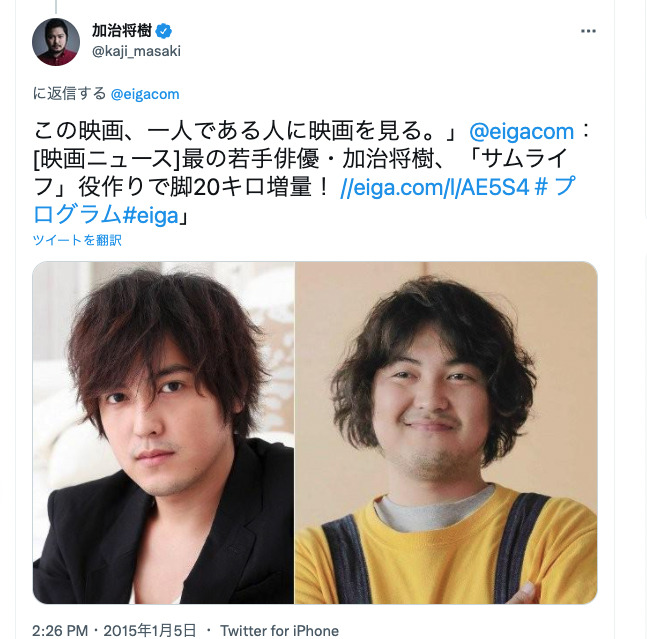Click the #eiga hashtag
The width and height of the screenshot is (647, 639).
[x=150, y=215]
